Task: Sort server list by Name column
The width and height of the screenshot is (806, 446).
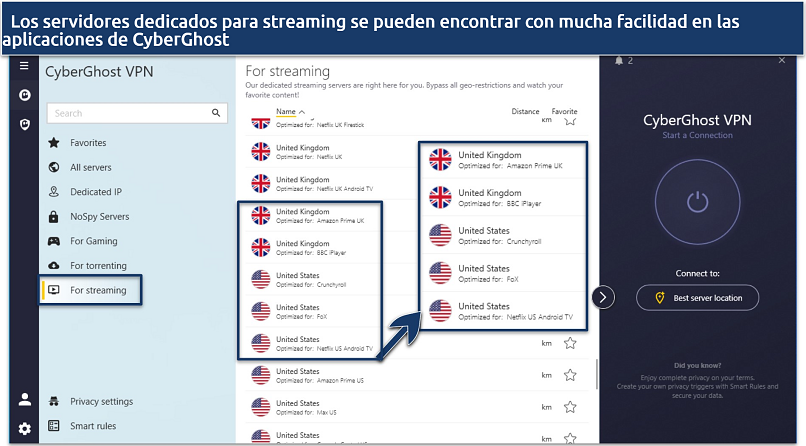Action: (x=286, y=112)
